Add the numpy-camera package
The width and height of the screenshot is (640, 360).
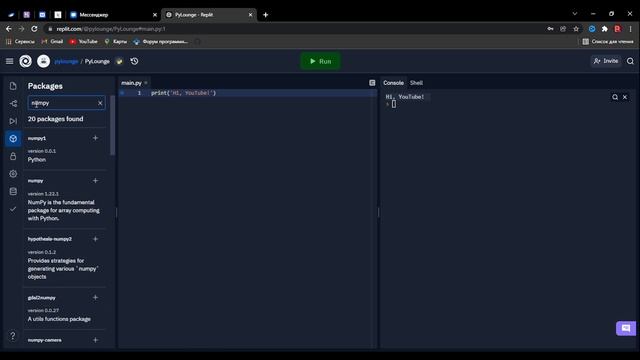pyautogui.click(x=95, y=340)
